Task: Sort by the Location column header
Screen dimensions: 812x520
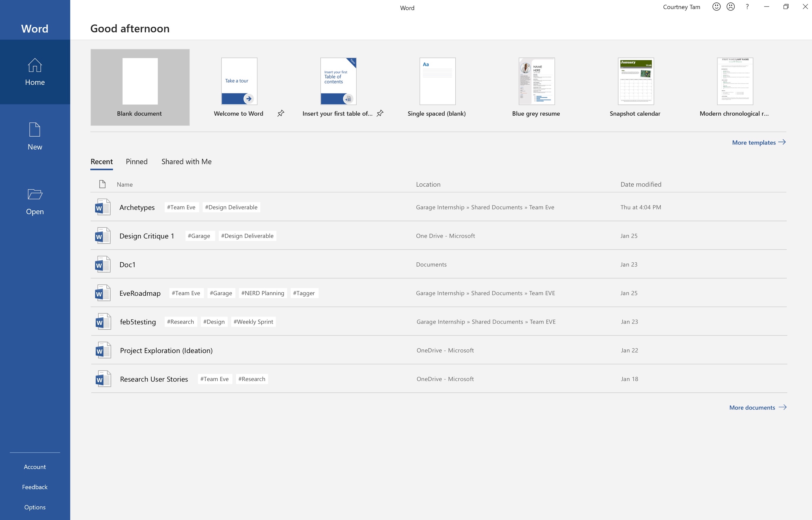Action: click(428, 184)
